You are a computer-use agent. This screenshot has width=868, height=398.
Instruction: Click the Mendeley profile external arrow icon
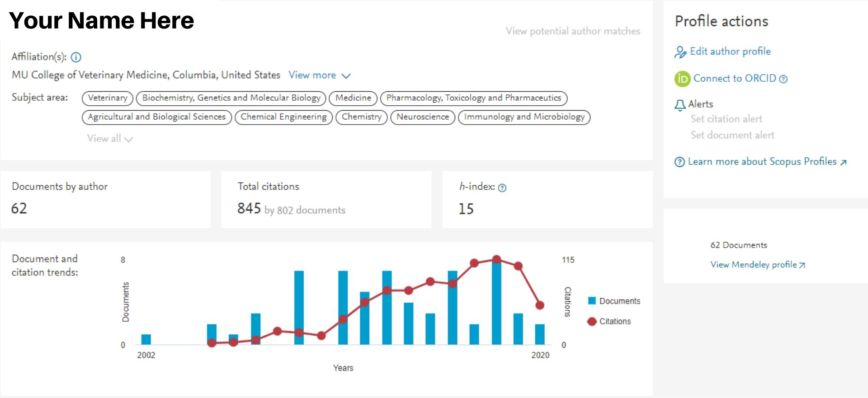point(802,265)
